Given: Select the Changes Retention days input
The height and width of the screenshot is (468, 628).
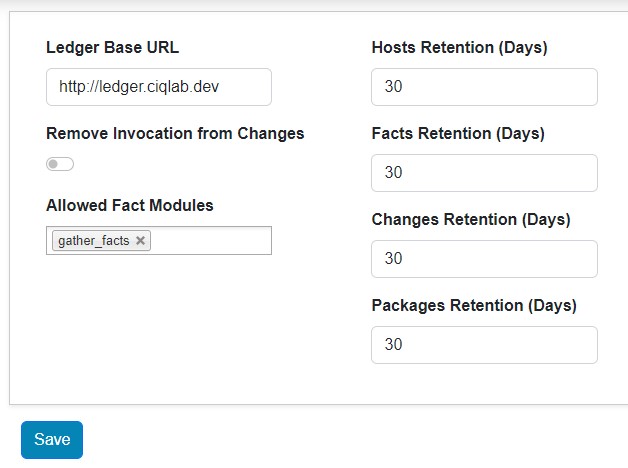Looking at the screenshot, I should click(484, 259).
